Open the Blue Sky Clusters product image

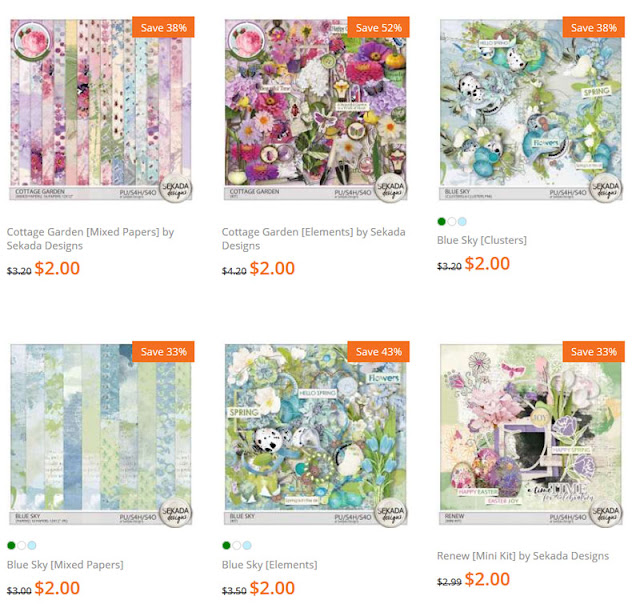pos(531,109)
